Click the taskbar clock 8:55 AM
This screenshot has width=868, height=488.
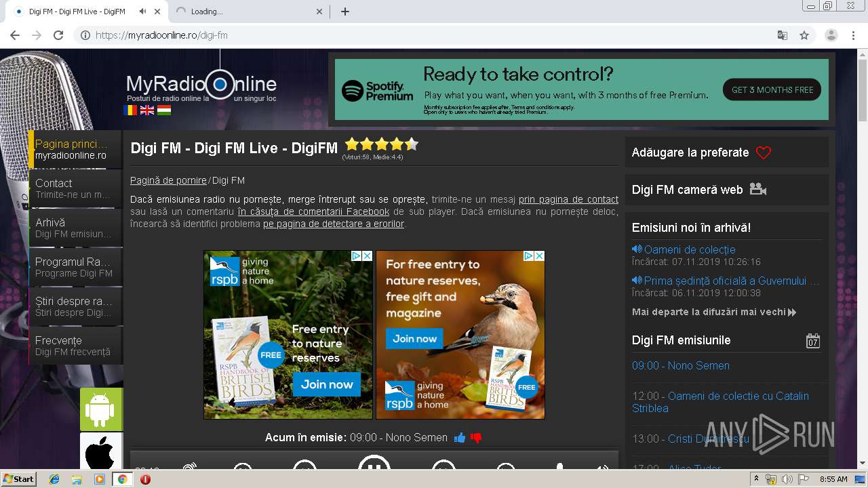833,479
